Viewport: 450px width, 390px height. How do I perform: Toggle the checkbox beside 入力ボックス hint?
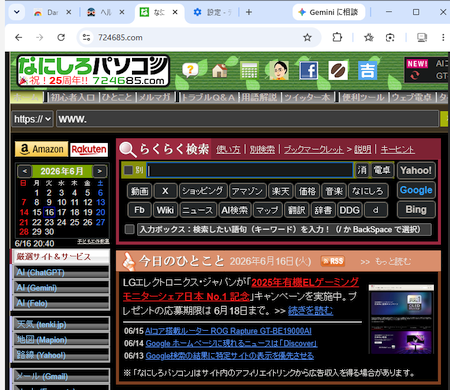point(129,229)
